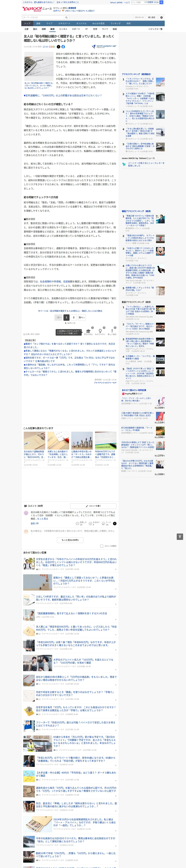Click the 社会保険料や所得税 inline link
This screenshot has height=868, width=186.
tap(50, 282)
